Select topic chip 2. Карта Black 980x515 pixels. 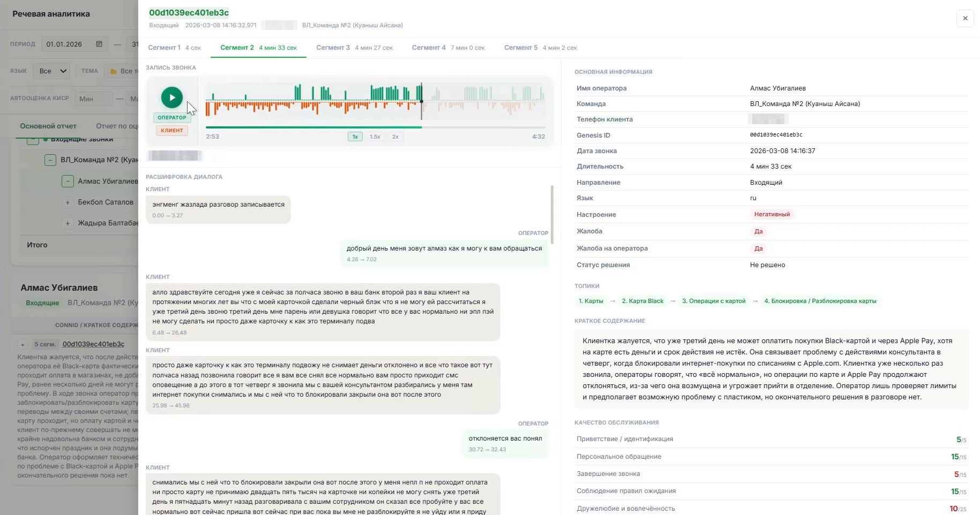click(642, 301)
